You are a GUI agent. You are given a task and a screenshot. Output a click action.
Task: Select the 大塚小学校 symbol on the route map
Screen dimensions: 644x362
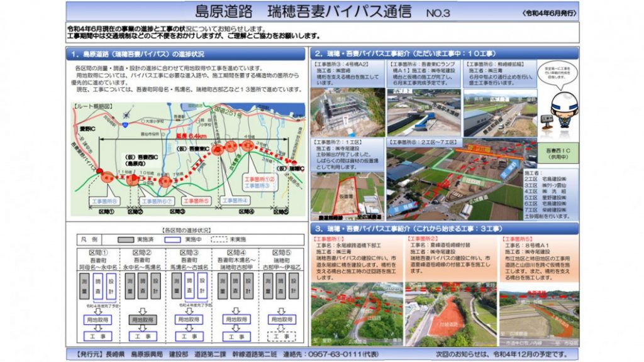144,120
